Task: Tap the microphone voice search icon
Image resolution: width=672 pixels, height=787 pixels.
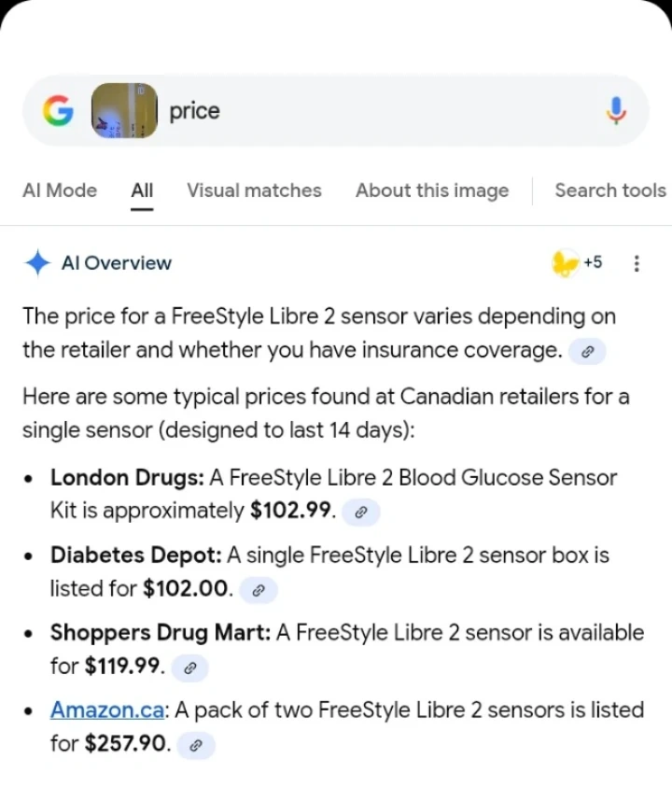Action: 616,111
